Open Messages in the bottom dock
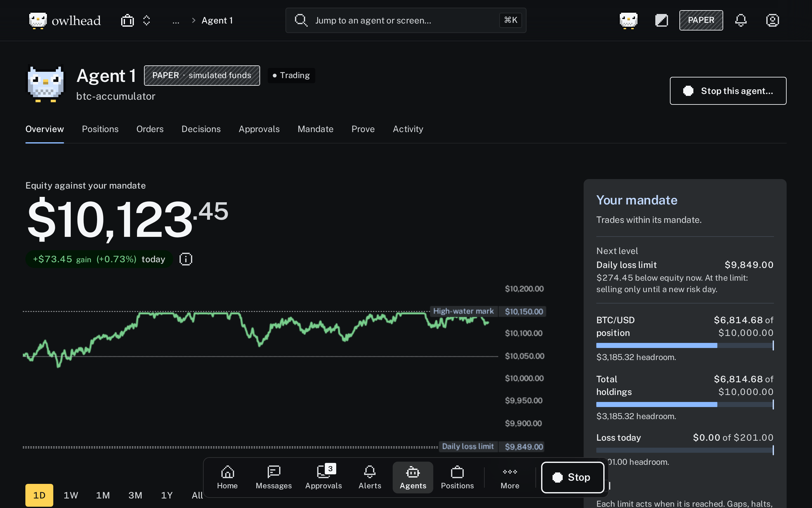This screenshot has width=812, height=508. (273, 477)
